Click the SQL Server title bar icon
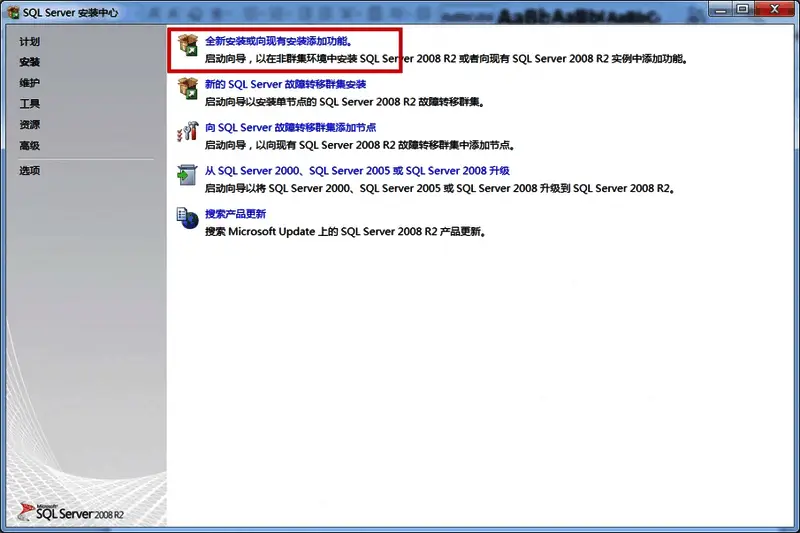The width and height of the screenshot is (800, 533). 12,10
